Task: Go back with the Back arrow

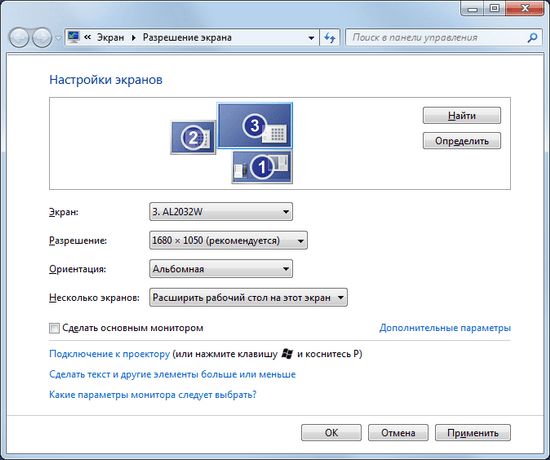Action: point(19,38)
